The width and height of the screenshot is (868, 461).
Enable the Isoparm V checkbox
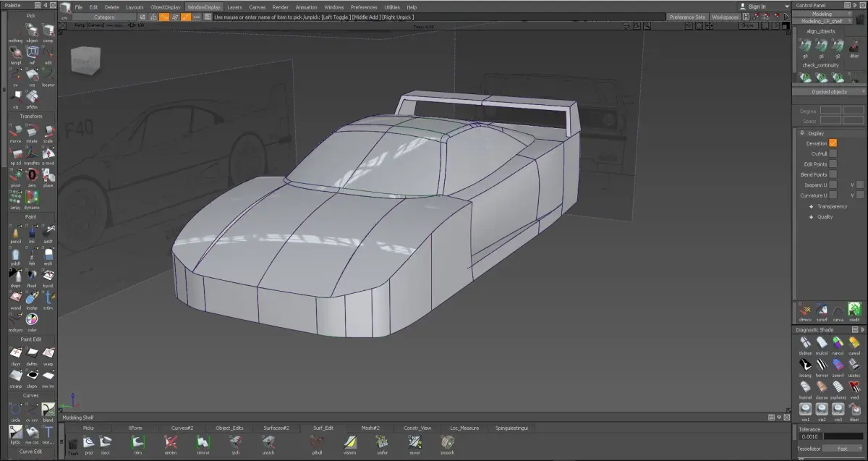coord(859,185)
